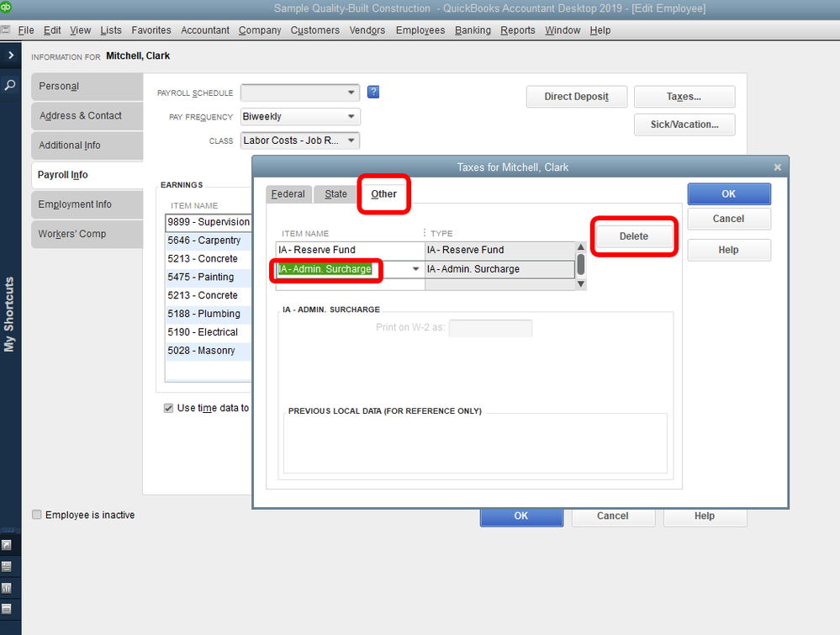Select 9899 - Supervision earnings item

tap(209, 222)
